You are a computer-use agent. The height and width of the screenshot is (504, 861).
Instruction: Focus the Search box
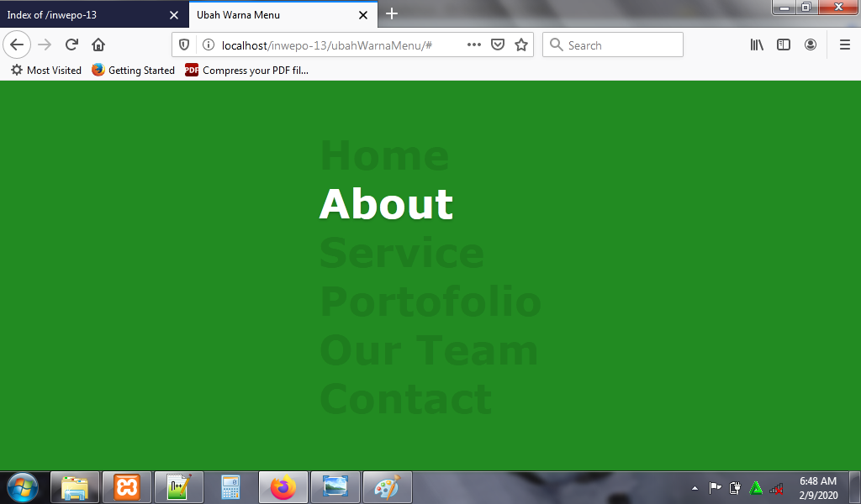pyautogui.click(x=613, y=45)
